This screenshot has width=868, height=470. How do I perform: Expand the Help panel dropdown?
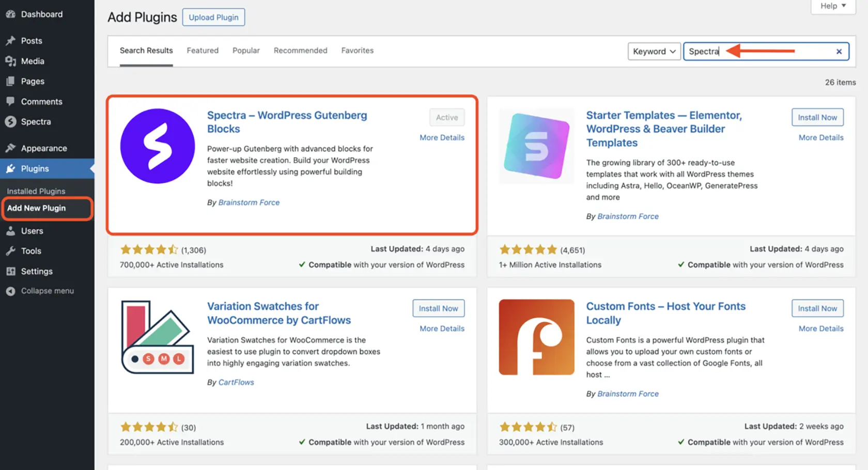click(833, 6)
